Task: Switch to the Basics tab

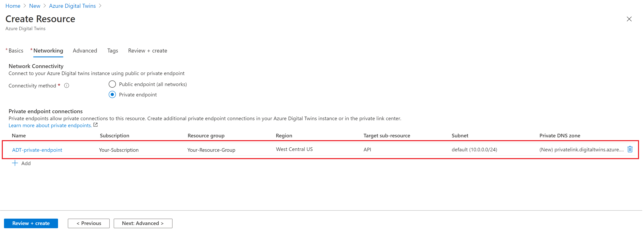Action: (16, 51)
